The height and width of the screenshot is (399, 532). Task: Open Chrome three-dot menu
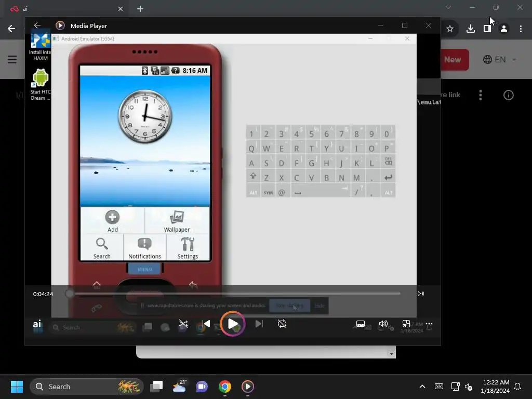[521, 29]
